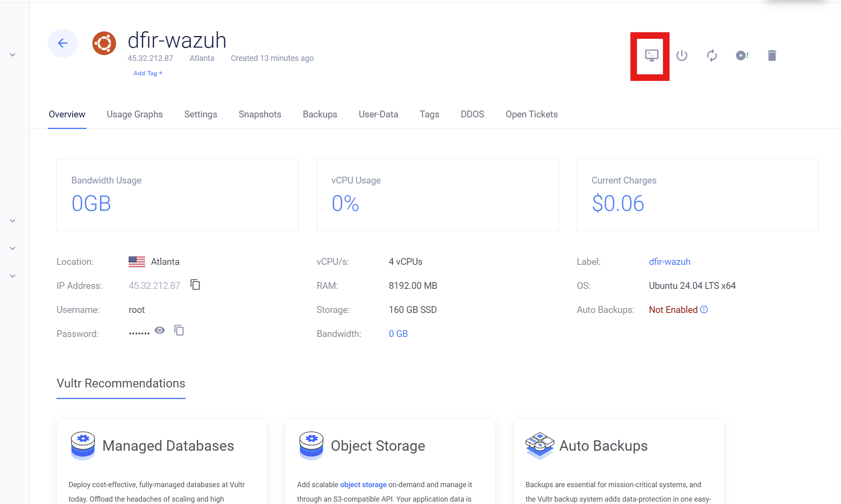
Task: Open the Tags tab
Action: click(429, 115)
